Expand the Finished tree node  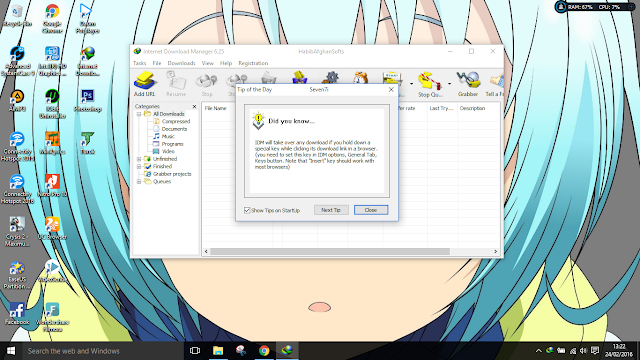[x=139, y=167]
